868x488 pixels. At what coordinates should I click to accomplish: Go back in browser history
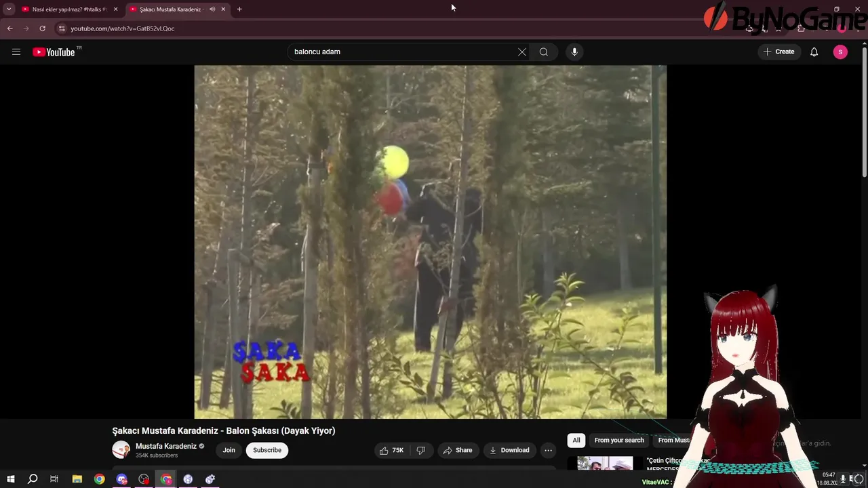pyautogui.click(x=9, y=28)
